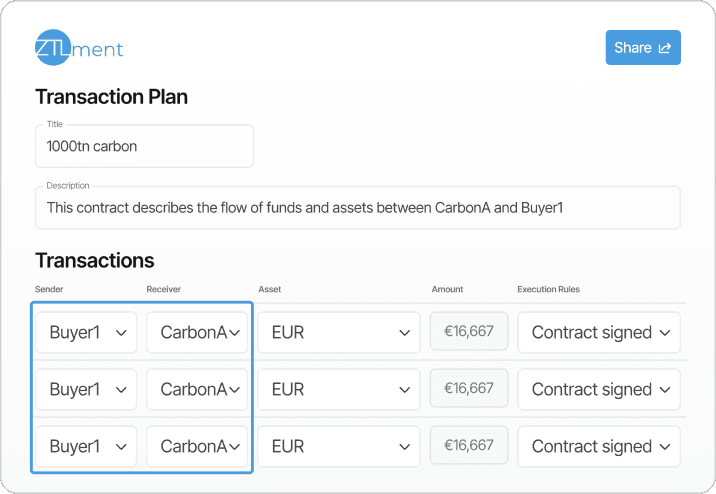Screen dimensions: 716x494
Task: Click the share arrow icon
Action: pyautogui.click(x=664, y=48)
